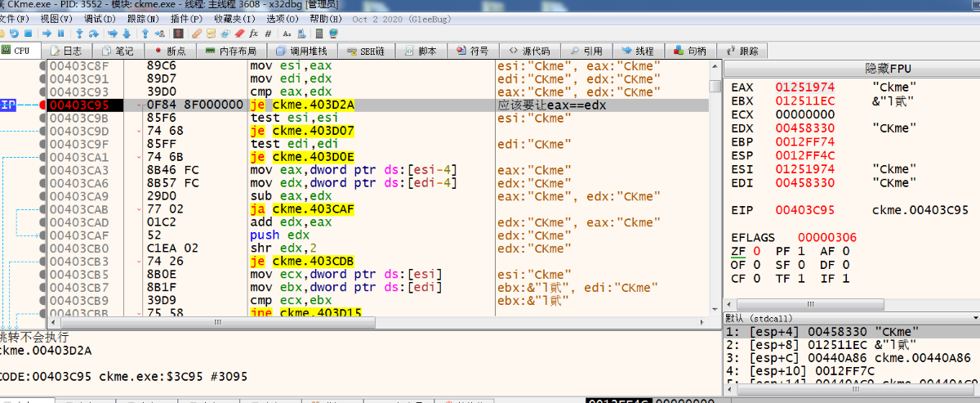Select the IF flag value

tap(845, 278)
